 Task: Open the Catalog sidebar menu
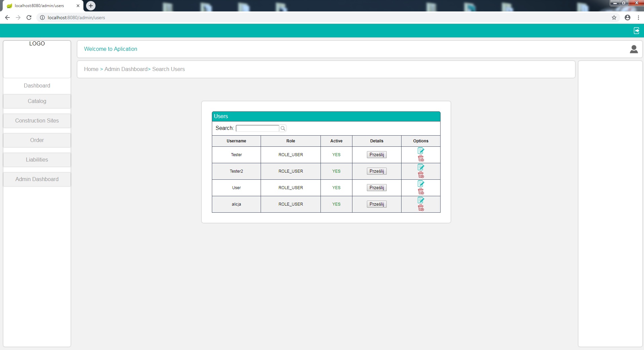click(37, 101)
